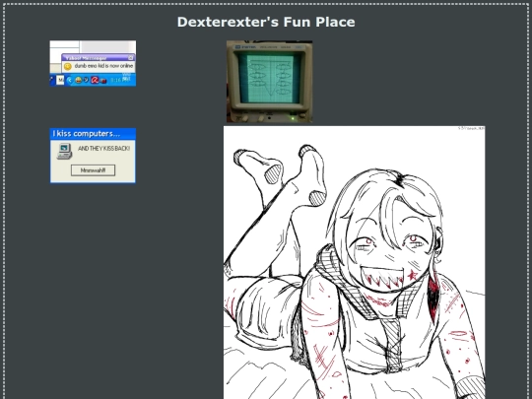Click the popup's close X icon
This screenshot has width=532, height=399.
point(131,58)
